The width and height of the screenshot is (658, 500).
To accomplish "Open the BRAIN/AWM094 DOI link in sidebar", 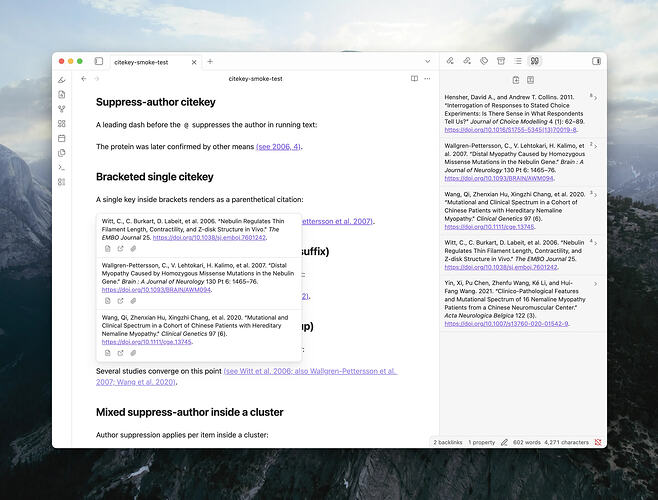I will coord(499,178).
